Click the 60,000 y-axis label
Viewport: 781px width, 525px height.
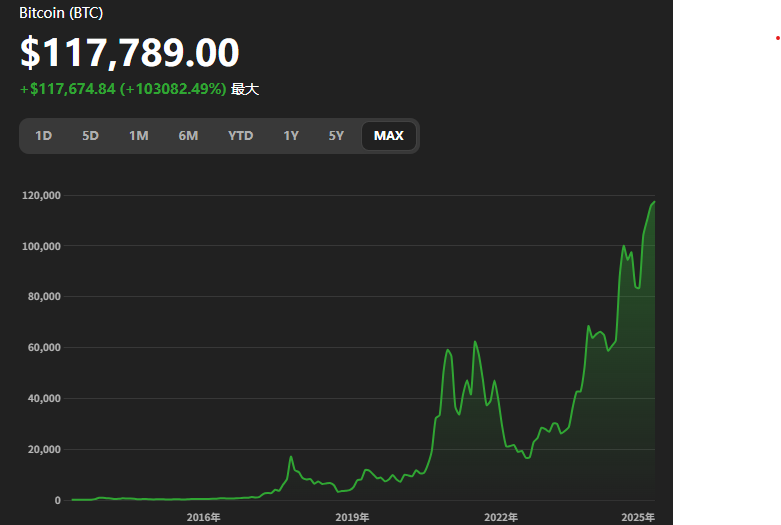pos(43,348)
